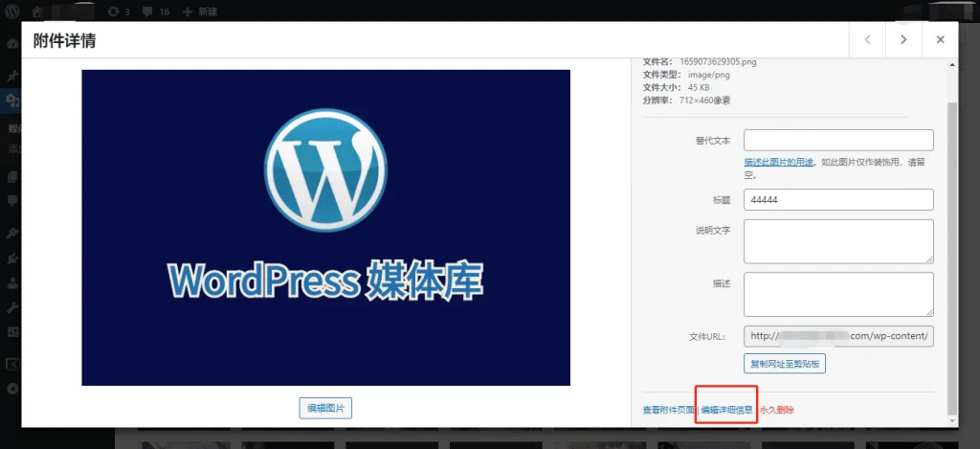980x449 pixels.
Task: Open the updates icon showing 3
Action: [118, 11]
